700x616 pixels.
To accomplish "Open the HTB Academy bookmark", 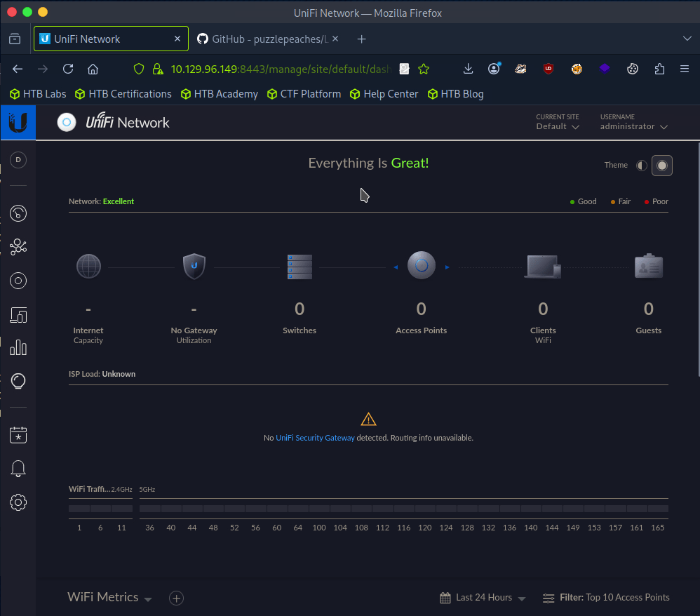I will tap(219, 94).
